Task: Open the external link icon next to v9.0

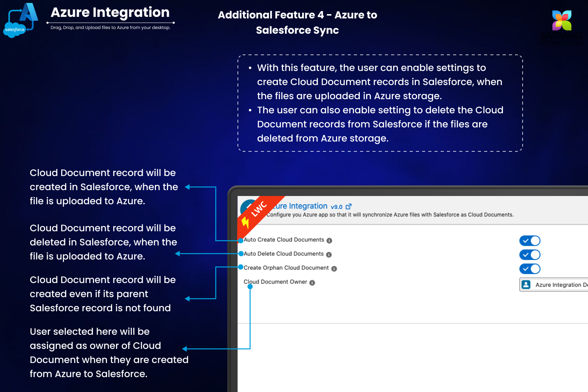Action: point(348,206)
